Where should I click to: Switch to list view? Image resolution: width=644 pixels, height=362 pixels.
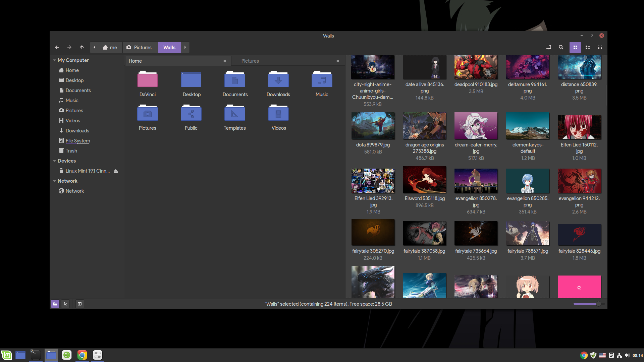pyautogui.click(x=588, y=47)
